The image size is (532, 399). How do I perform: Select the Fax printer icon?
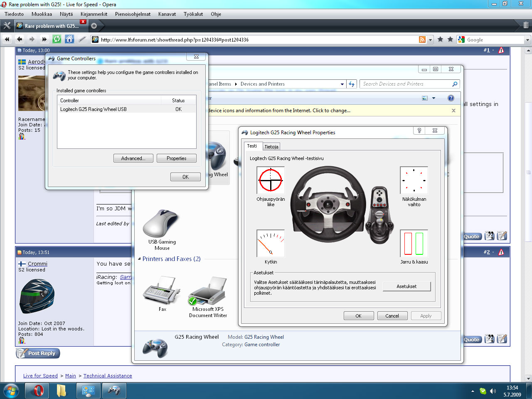click(x=162, y=293)
